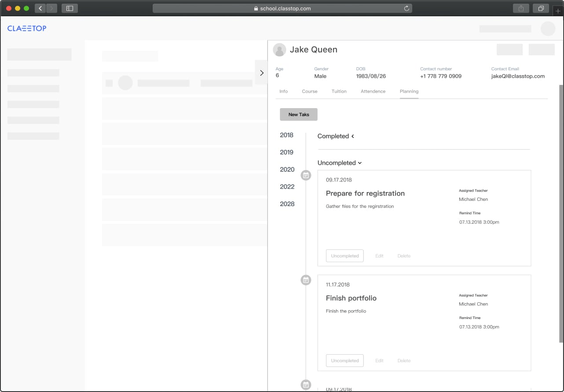This screenshot has height=392, width=564.
Task: Click the Jake Queen name heading
Action: coord(314,50)
